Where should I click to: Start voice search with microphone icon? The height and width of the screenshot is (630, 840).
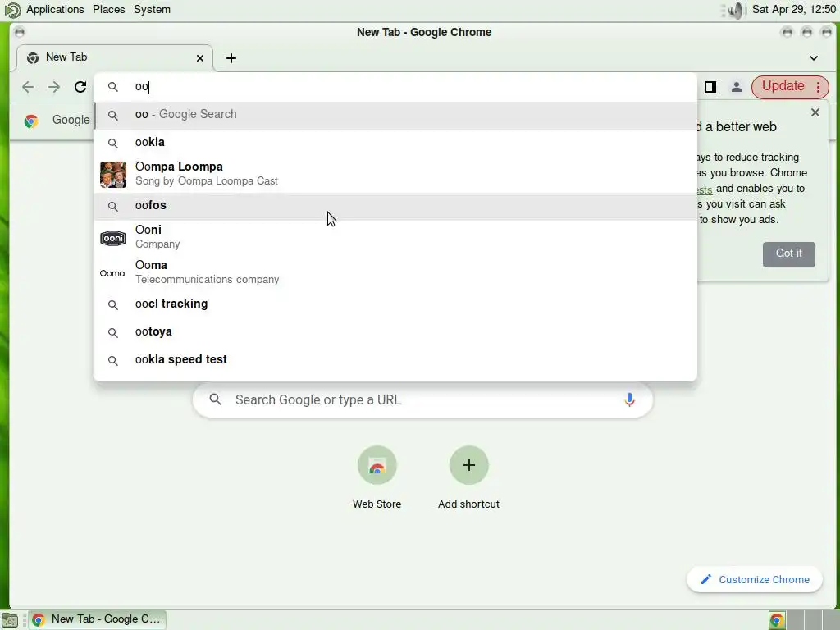click(629, 399)
